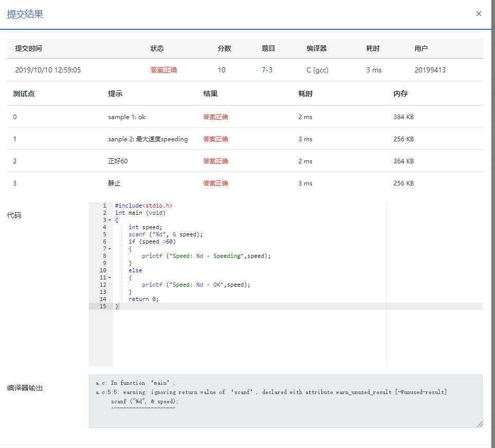Select the 题目 column header
495x448 pixels.
268,48
